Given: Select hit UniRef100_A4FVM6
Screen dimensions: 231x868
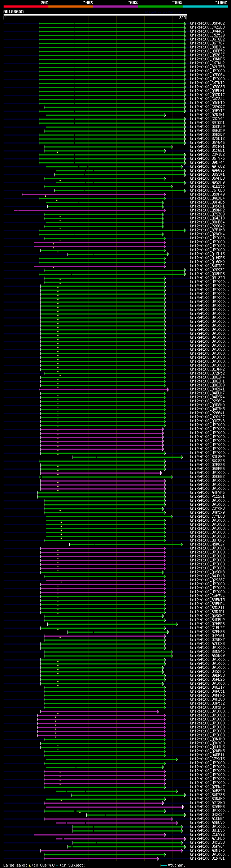Looking at the screenshot, I should pyautogui.click(x=207, y=492).
